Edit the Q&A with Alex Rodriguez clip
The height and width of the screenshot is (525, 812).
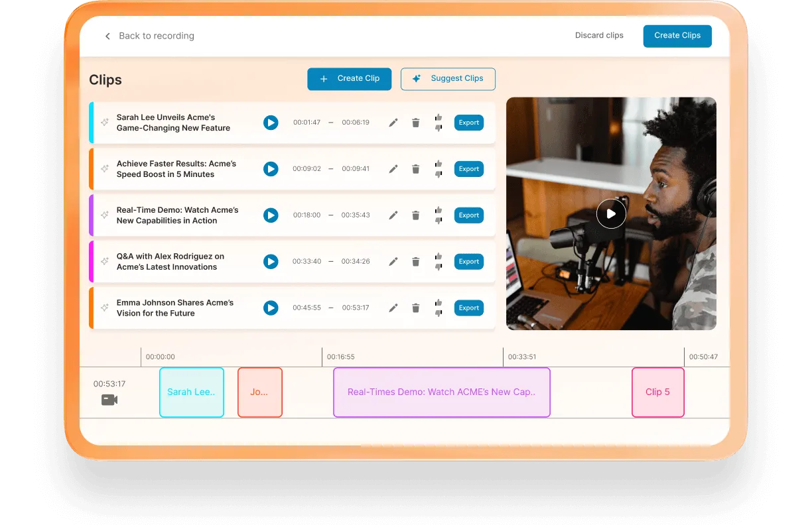(x=393, y=262)
